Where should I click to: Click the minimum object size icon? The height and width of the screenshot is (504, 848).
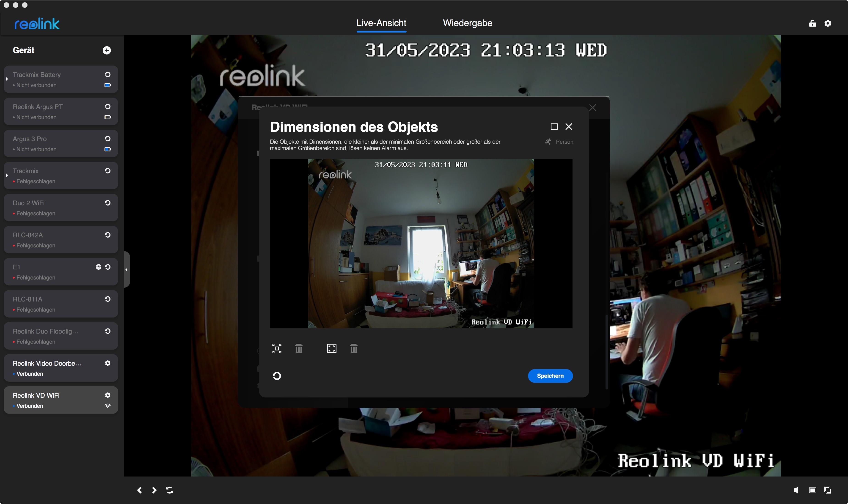tap(277, 348)
